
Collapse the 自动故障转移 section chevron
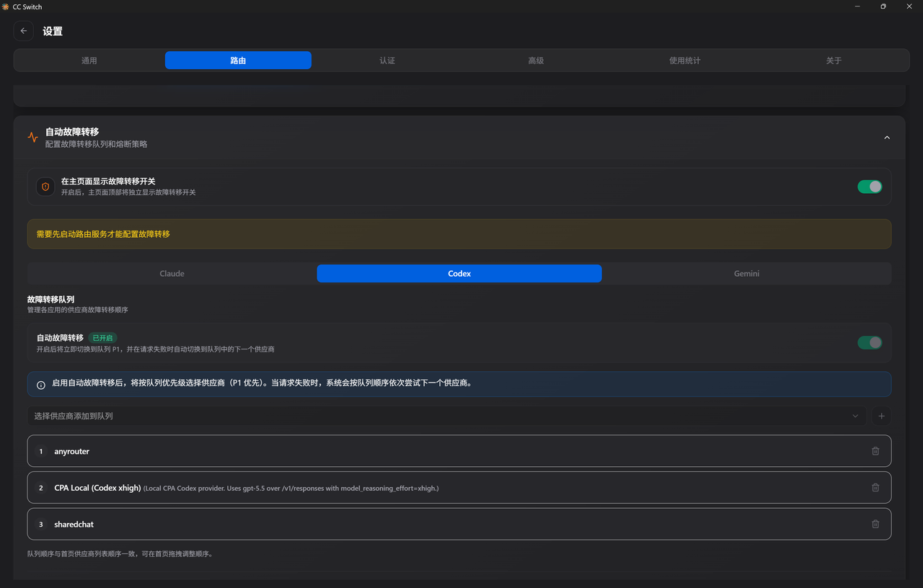[887, 137]
